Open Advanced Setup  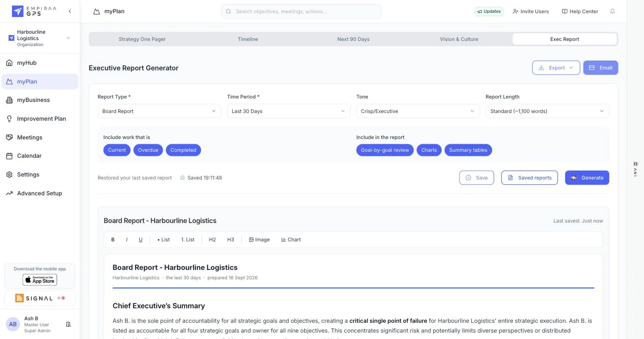[x=40, y=193]
